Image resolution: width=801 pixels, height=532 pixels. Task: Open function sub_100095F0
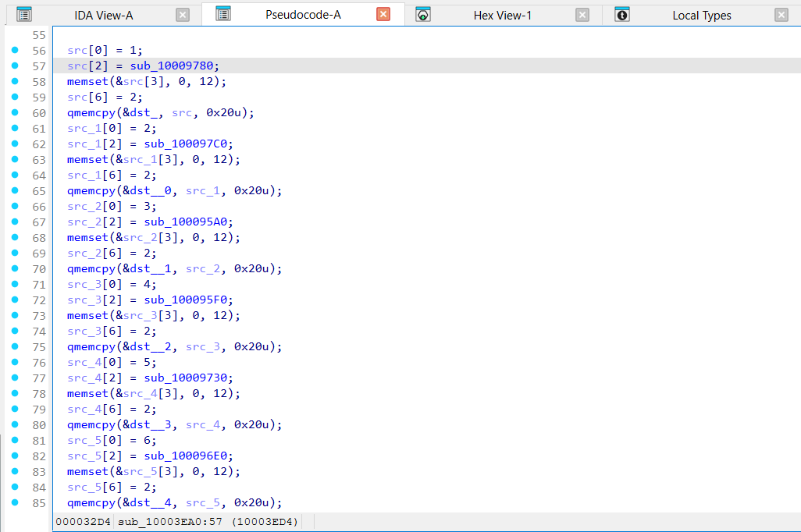tap(186, 300)
